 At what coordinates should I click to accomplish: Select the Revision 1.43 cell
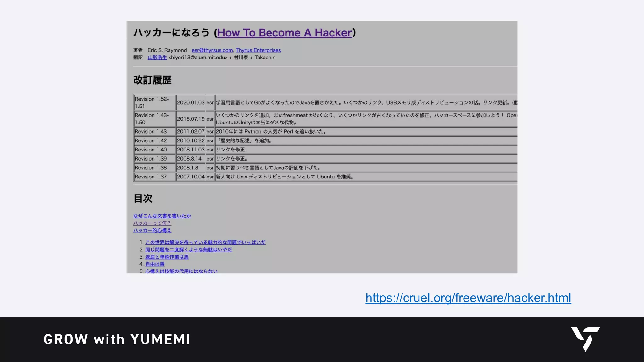click(x=155, y=131)
